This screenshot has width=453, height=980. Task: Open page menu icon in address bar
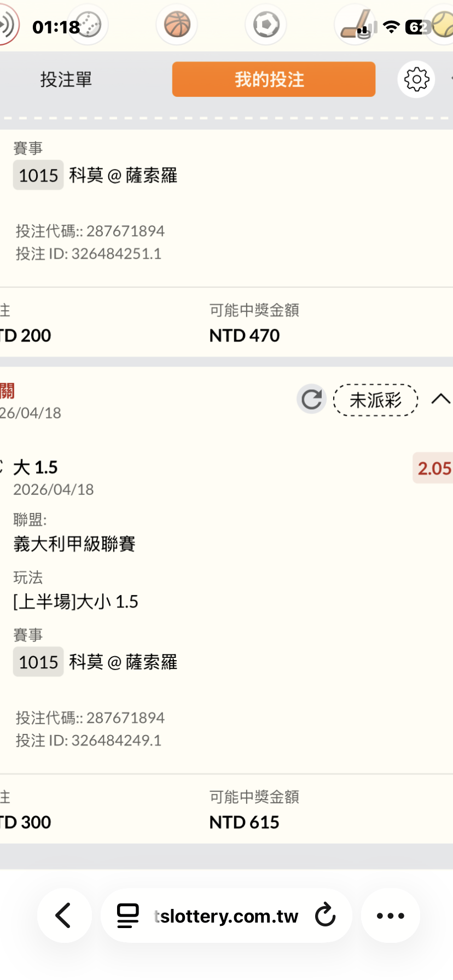(x=128, y=915)
